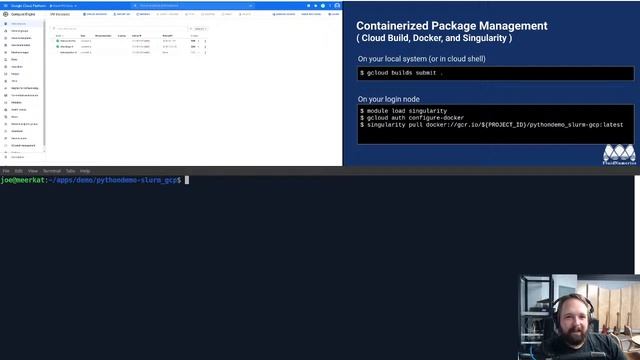
Task: Click the Disks sidebar icon
Action: point(6,60)
